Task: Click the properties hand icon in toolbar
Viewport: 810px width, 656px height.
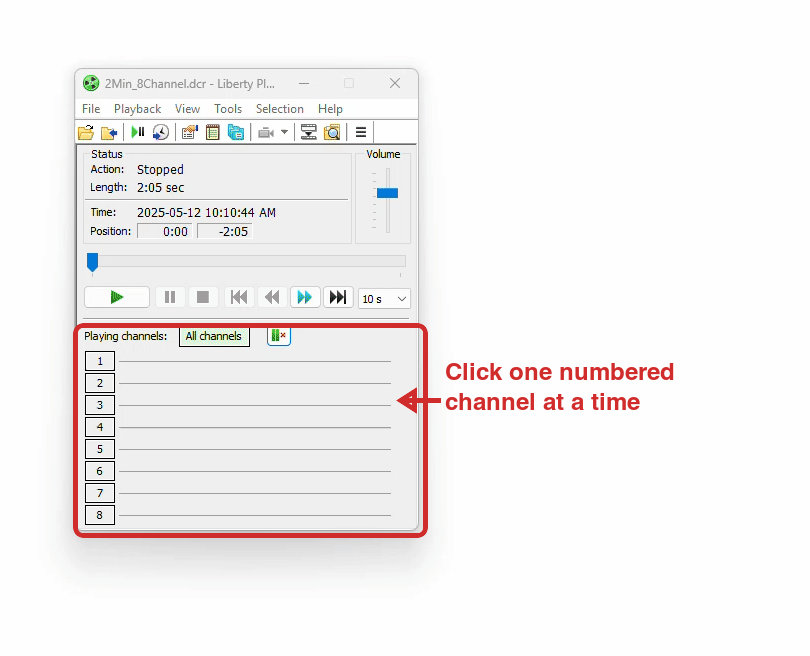Action: pos(190,133)
